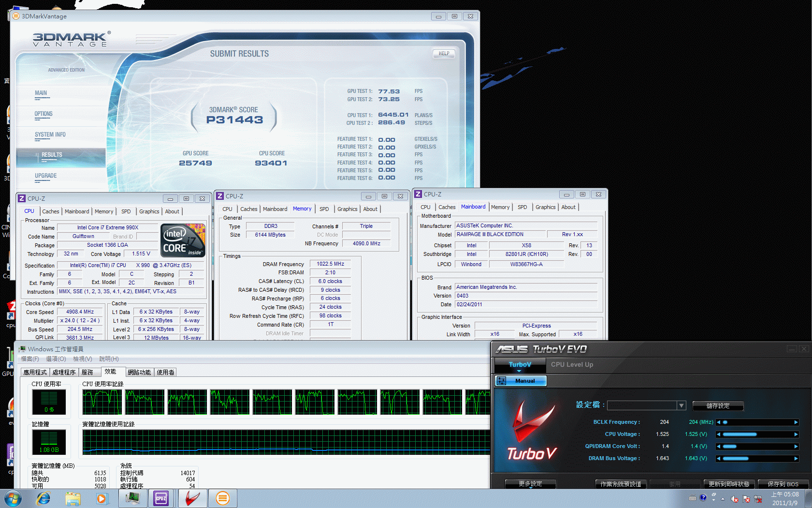Open Graphics tab in right CPU-Z window

coord(545,207)
